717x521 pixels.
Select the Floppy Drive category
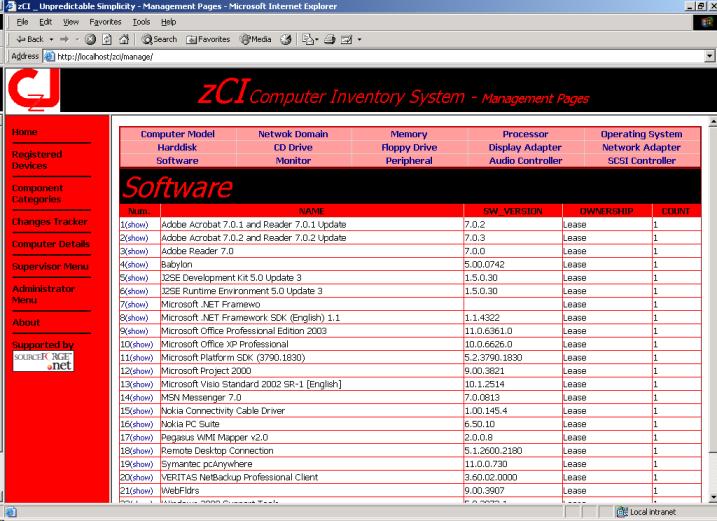409,147
